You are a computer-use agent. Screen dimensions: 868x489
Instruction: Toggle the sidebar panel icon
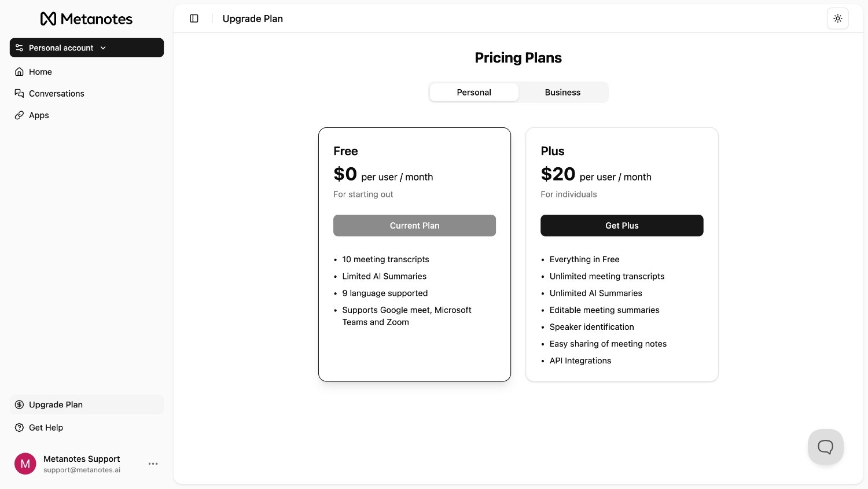pos(194,19)
